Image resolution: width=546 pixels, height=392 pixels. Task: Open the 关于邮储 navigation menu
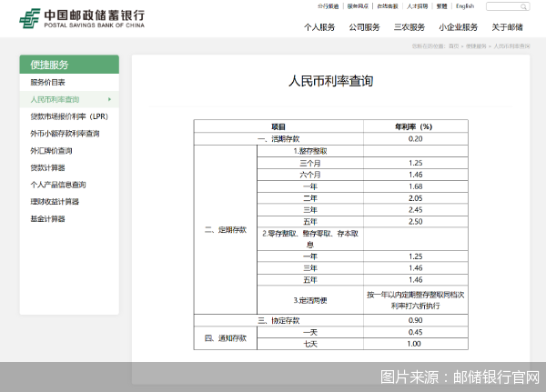coord(508,27)
